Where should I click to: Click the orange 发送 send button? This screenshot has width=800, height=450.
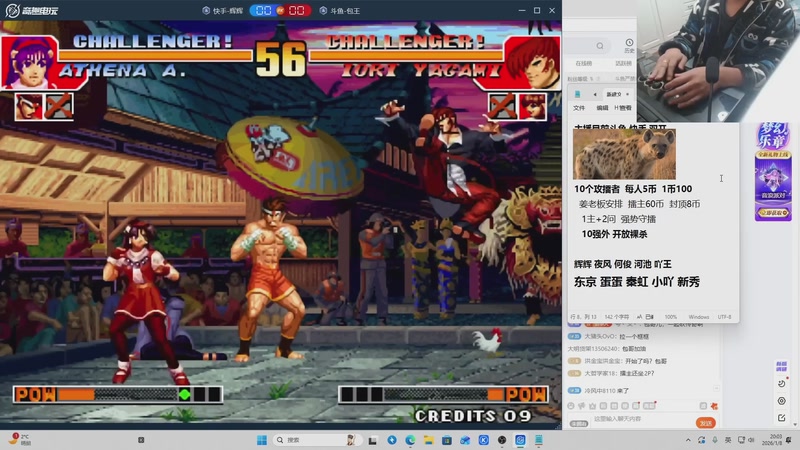tap(706, 423)
